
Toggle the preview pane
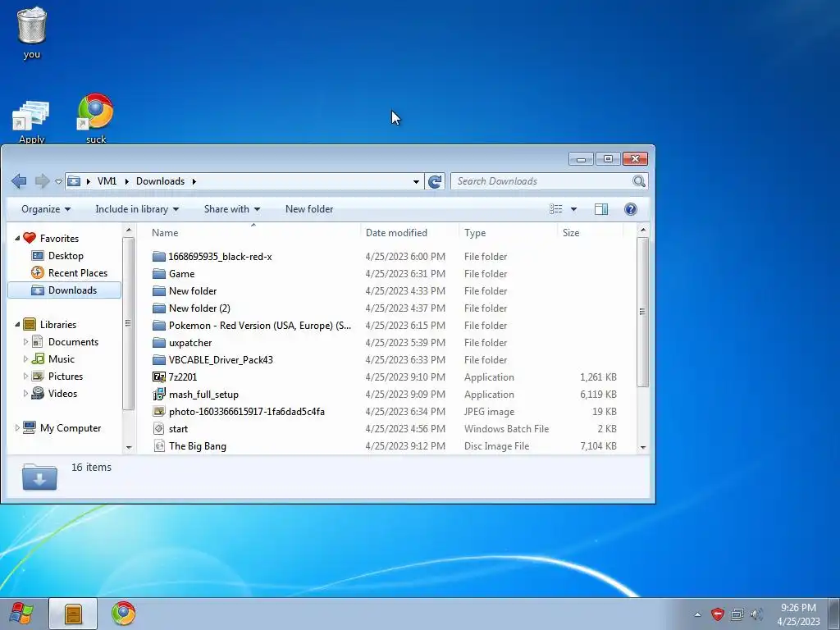click(601, 209)
